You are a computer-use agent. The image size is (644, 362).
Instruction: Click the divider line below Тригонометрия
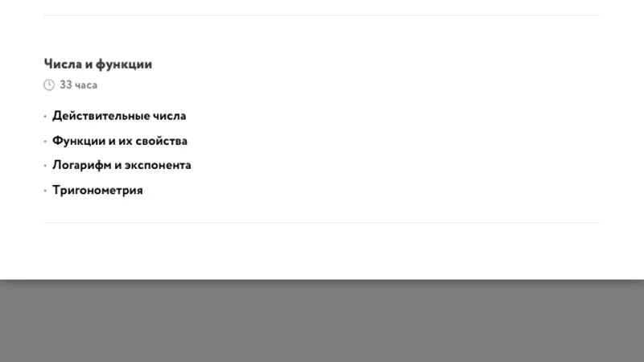pyautogui.click(x=322, y=223)
